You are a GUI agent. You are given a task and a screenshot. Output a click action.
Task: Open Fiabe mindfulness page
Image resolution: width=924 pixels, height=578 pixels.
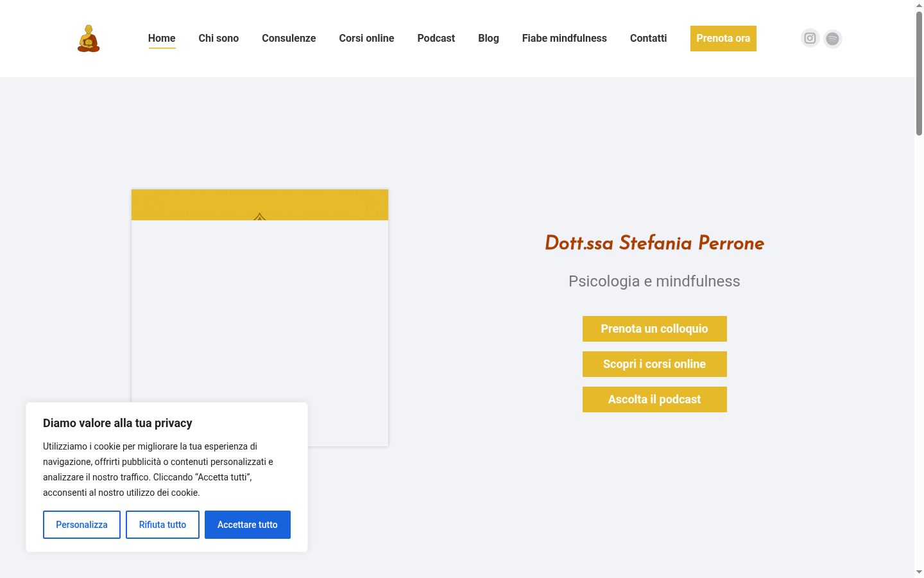[565, 39]
